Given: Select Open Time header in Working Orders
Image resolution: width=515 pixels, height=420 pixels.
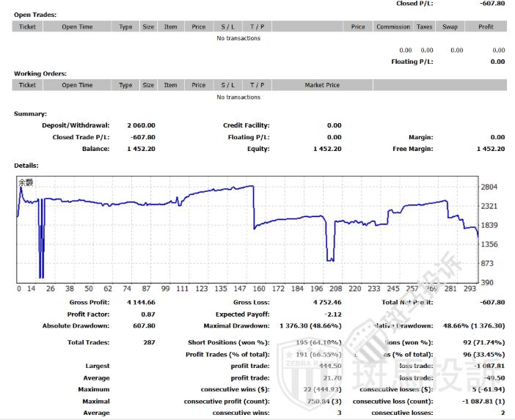Looking at the screenshot, I should coord(77,85).
